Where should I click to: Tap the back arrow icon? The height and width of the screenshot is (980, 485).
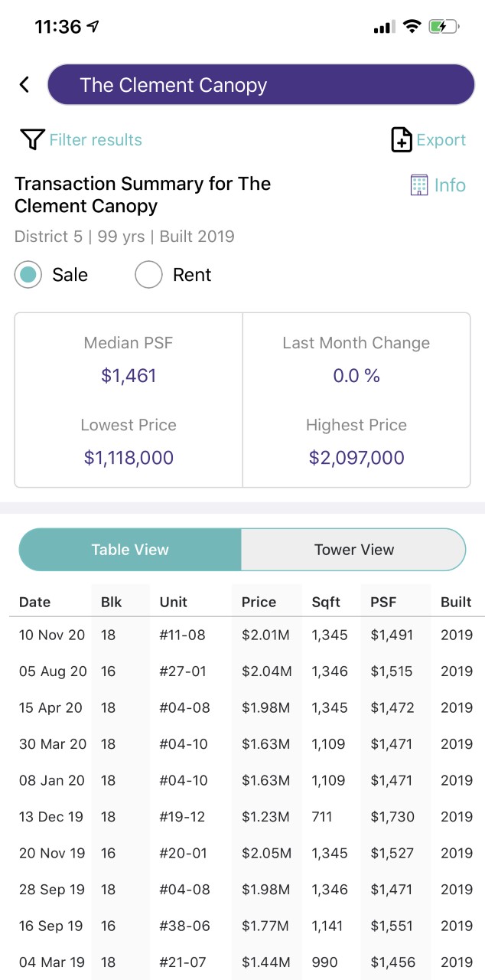[x=24, y=85]
